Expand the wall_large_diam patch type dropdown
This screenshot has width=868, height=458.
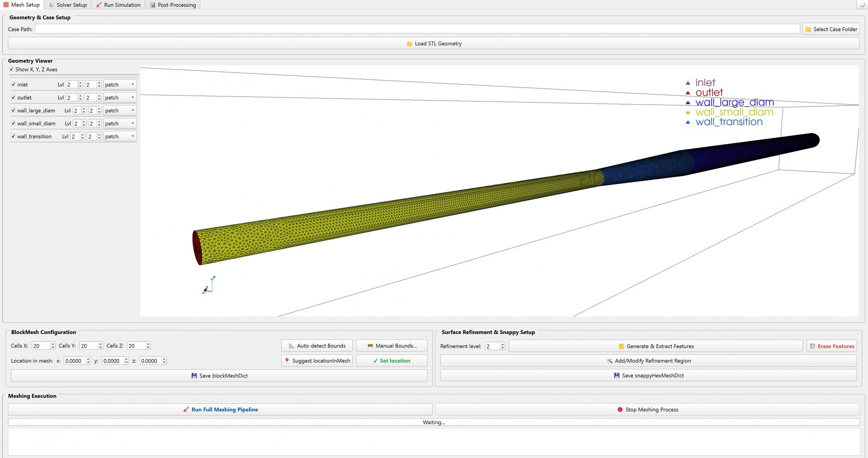(x=119, y=110)
